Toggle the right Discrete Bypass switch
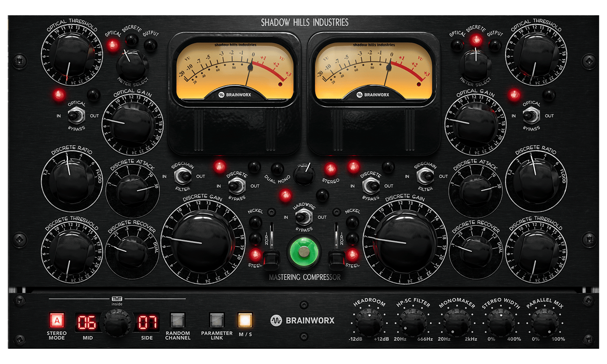The image size is (607, 364). 370,185
